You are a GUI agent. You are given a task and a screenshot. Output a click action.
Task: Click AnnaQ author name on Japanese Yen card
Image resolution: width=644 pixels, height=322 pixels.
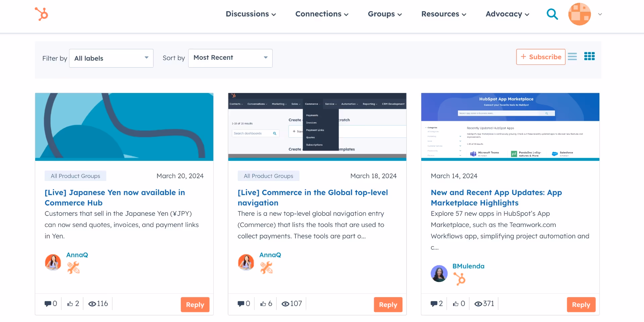click(77, 255)
